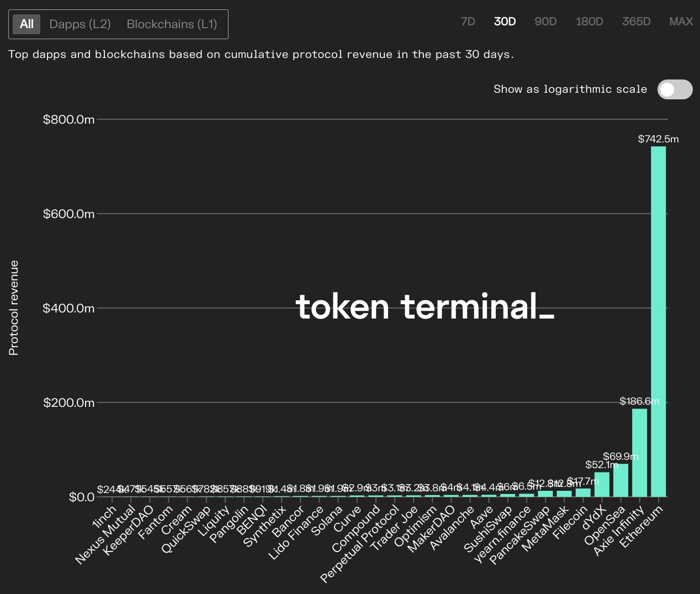Click the Aave axis label
This screenshot has width=700, height=594.
(x=481, y=517)
